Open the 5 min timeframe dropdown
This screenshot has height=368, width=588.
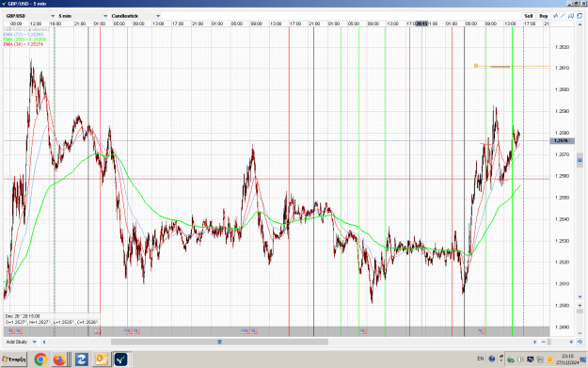coord(83,16)
